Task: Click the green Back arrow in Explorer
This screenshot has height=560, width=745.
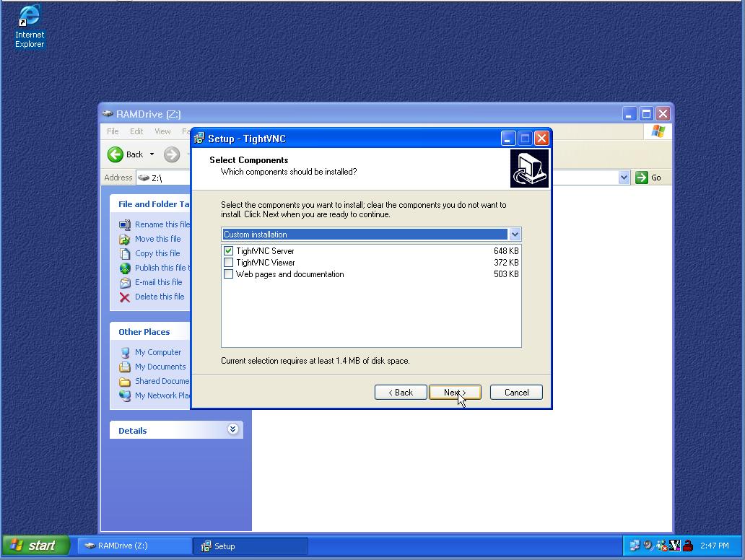Action: [x=116, y=154]
